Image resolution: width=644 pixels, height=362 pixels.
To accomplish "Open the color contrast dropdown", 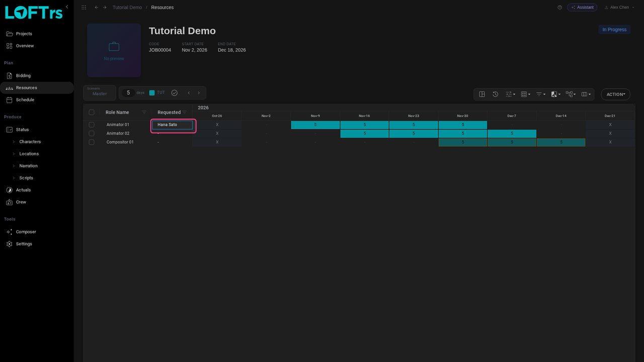I will point(555,94).
